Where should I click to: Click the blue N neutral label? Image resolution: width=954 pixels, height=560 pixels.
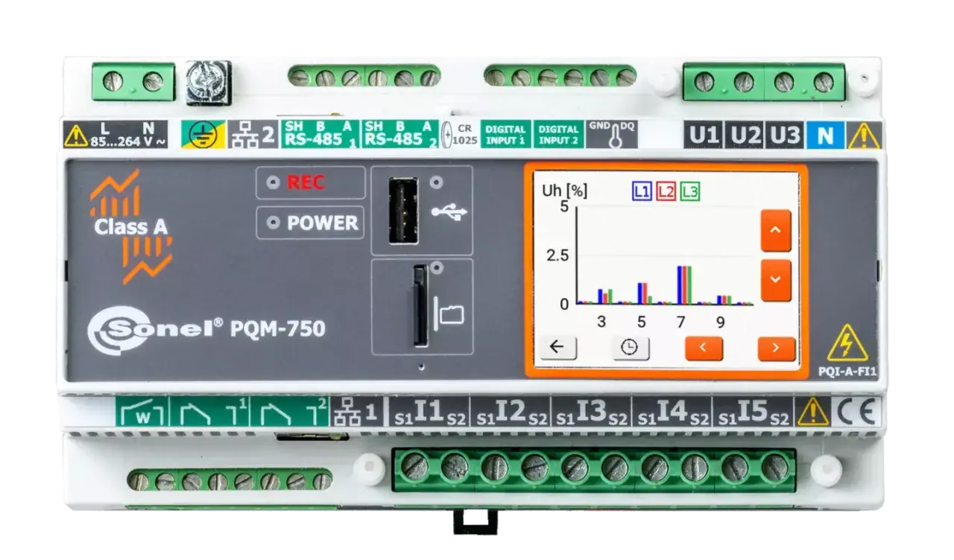point(825,136)
